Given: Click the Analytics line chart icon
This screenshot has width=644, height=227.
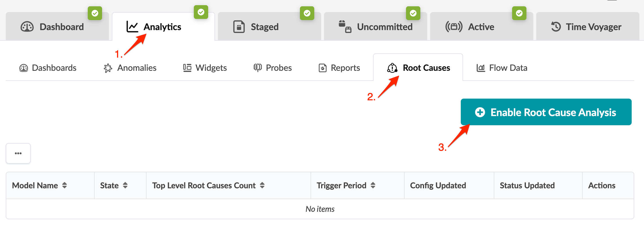Looking at the screenshot, I should (x=132, y=27).
